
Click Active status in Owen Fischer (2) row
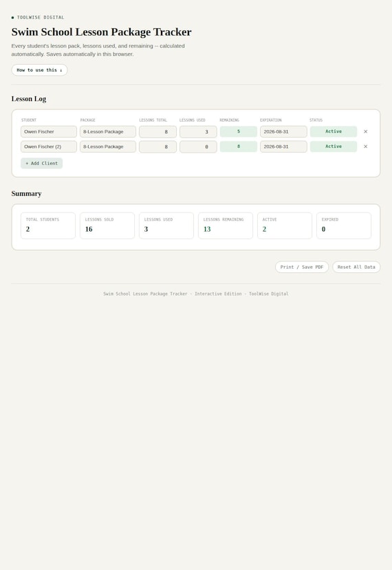(x=334, y=146)
